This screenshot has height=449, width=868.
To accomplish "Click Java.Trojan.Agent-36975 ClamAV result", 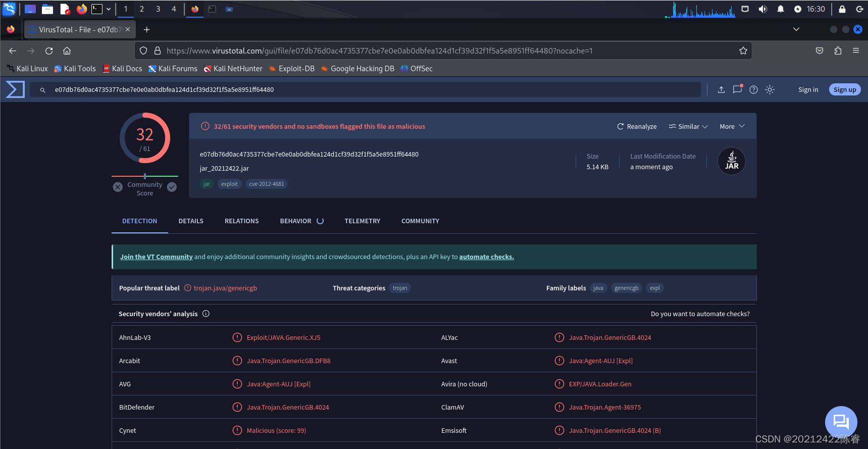I will 605,407.
